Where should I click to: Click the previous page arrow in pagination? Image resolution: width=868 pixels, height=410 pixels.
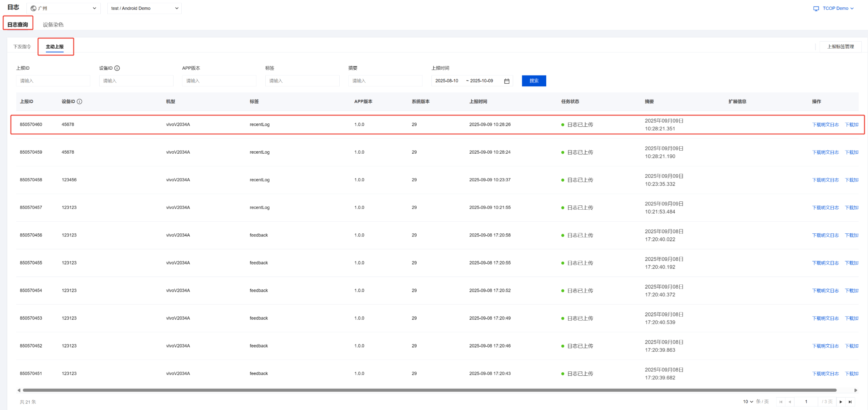click(x=790, y=402)
